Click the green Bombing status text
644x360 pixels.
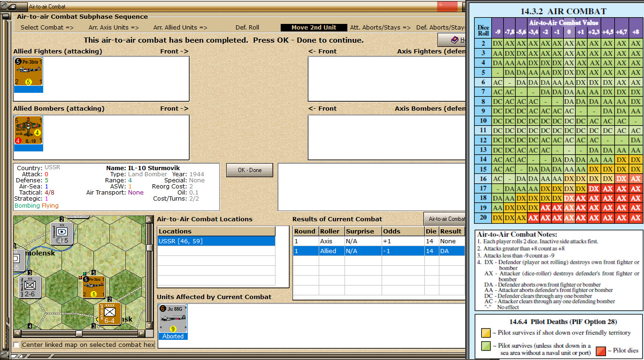pyautogui.click(x=27, y=205)
